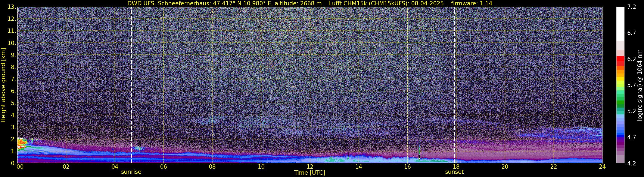Click the 'log(rc-signal) @ 1064 nm' colorbar title

point(640,85)
